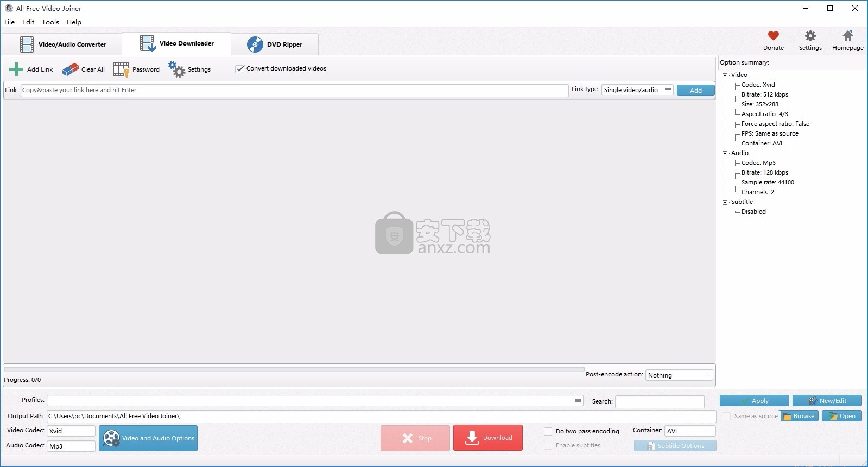Select Channels: 2 tree item
The height and width of the screenshot is (467, 868).
pos(758,192)
